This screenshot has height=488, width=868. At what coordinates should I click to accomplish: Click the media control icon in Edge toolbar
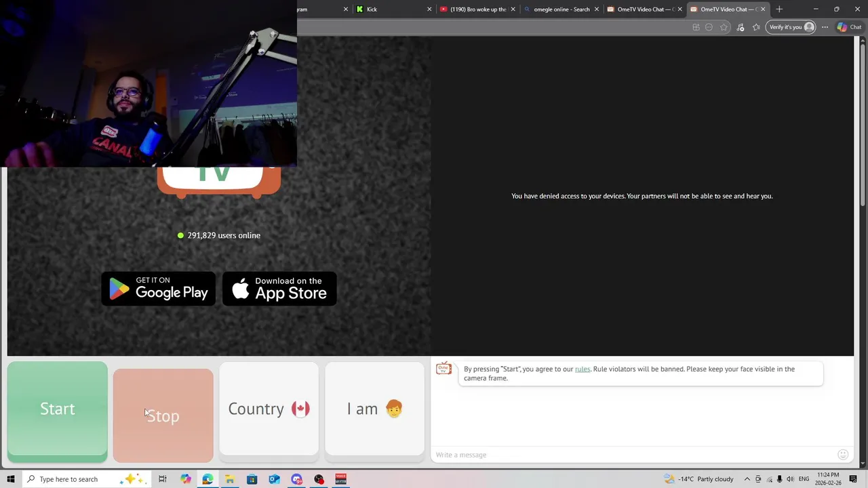pyautogui.click(x=741, y=27)
